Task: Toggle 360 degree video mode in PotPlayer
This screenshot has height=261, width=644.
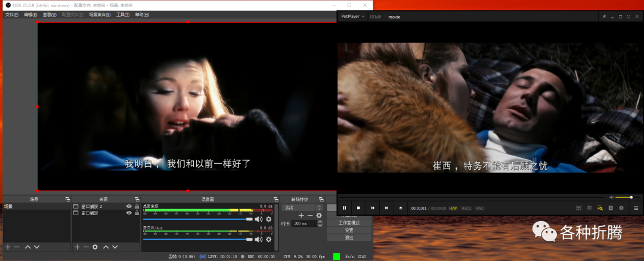Action: point(579,208)
